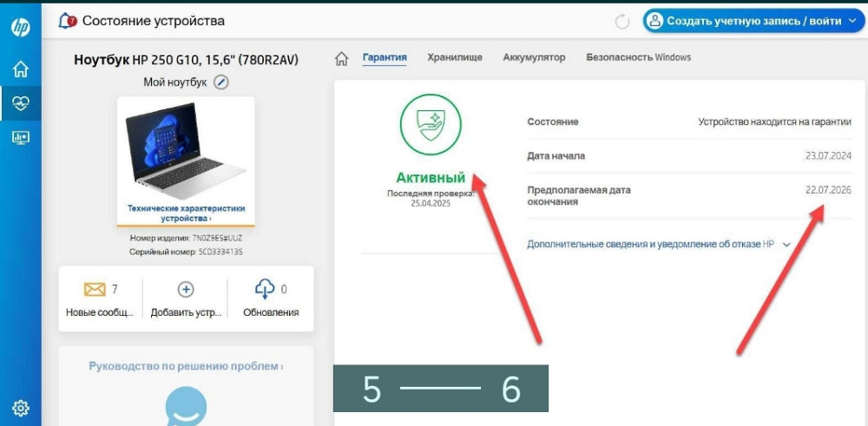Switch to the Гарантия tab
Image resolution: width=868 pixels, height=426 pixels.
point(385,57)
